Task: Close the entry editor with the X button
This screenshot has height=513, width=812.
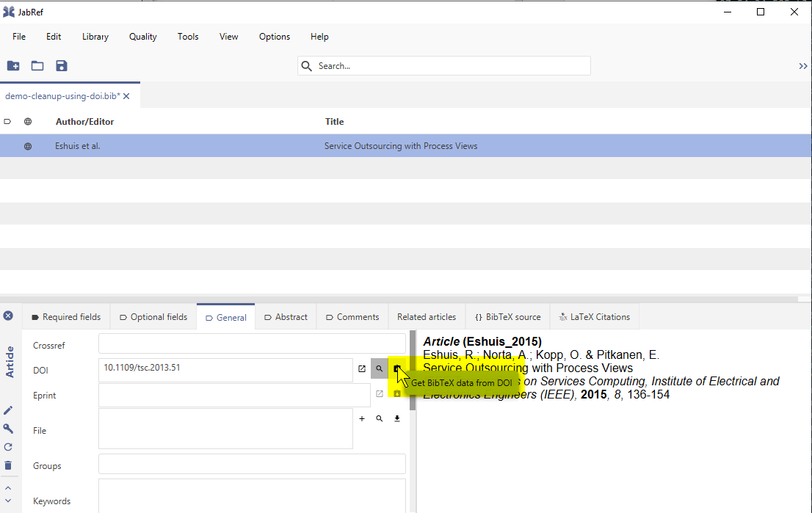Action: point(8,315)
